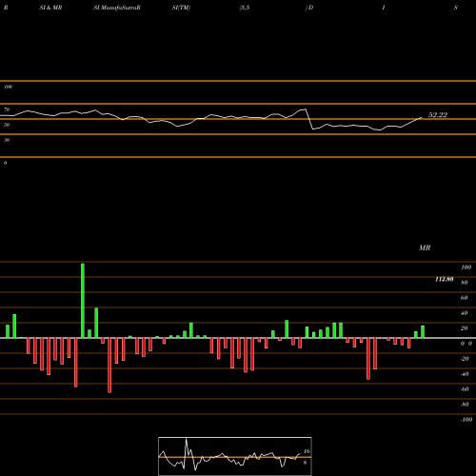Click the RSI axis label 70
Image resolution: width=476 pixels, height=476 pixels.
(x=7, y=109)
